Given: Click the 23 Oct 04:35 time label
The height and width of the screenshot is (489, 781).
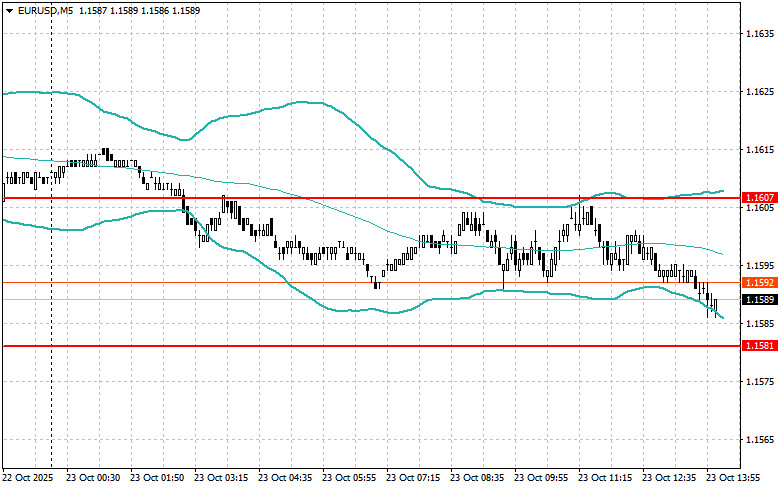Looking at the screenshot, I should pos(285,478).
